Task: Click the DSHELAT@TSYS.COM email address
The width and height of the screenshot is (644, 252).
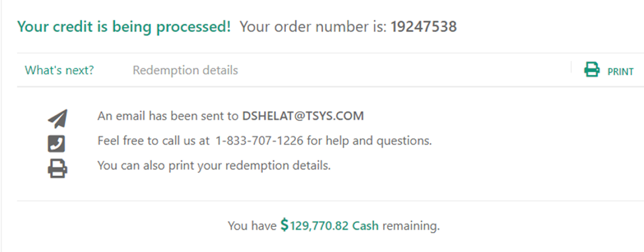Action: pyautogui.click(x=303, y=116)
